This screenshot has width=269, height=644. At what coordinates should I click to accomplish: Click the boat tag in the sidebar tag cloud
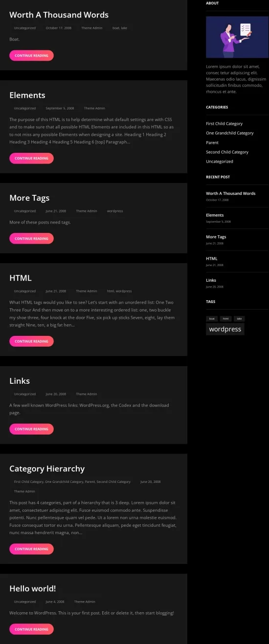(212, 318)
